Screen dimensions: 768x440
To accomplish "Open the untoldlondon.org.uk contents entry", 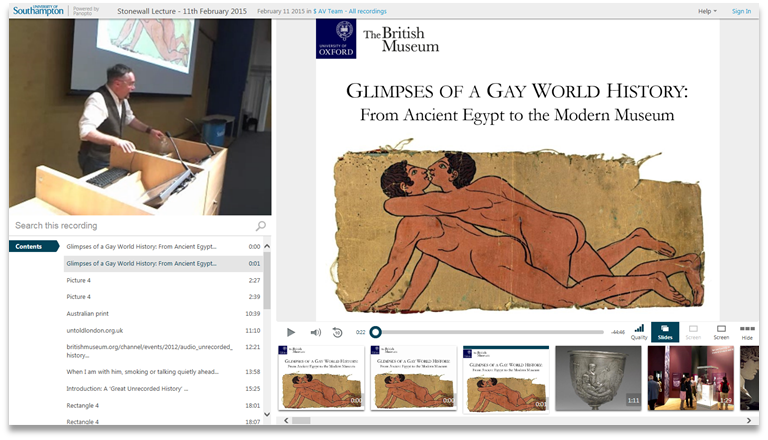I will [94, 330].
